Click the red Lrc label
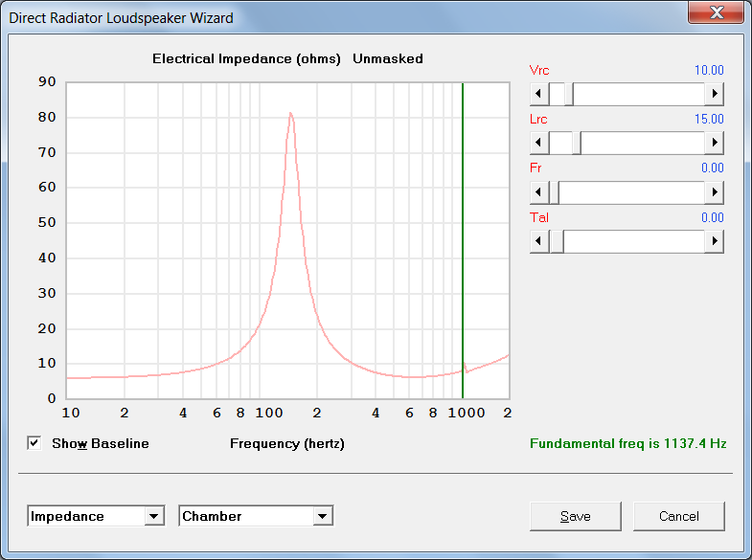The width and height of the screenshot is (752, 560). click(x=538, y=119)
